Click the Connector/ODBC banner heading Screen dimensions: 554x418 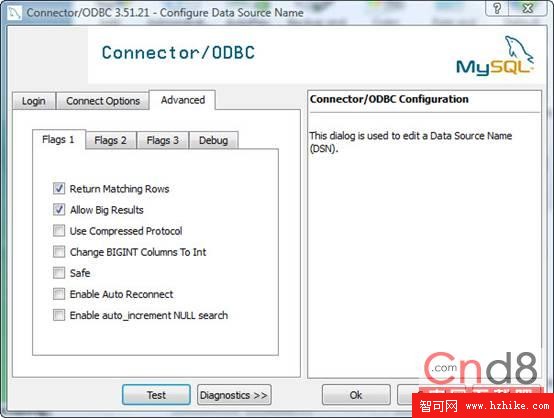[x=178, y=53]
